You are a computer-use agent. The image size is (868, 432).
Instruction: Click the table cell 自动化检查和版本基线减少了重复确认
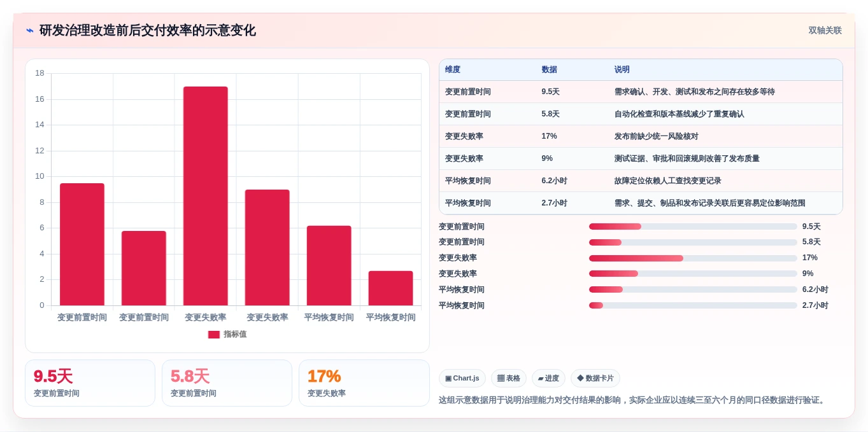(679, 115)
